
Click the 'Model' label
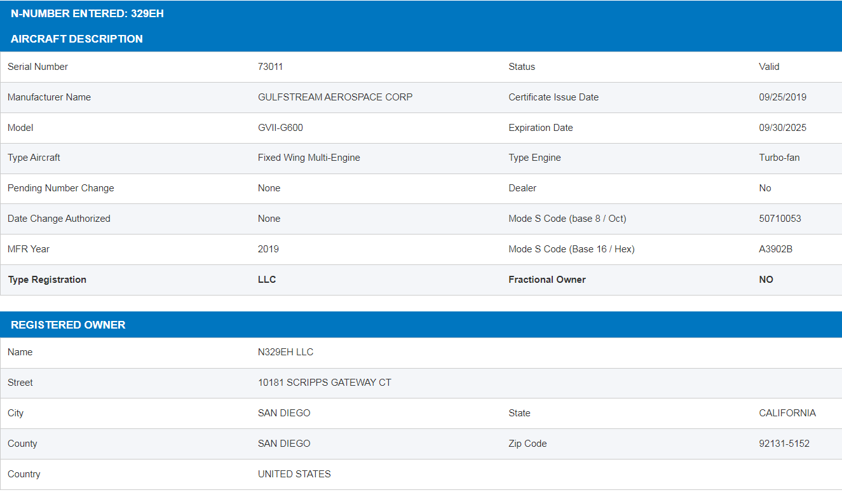tap(20, 128)
